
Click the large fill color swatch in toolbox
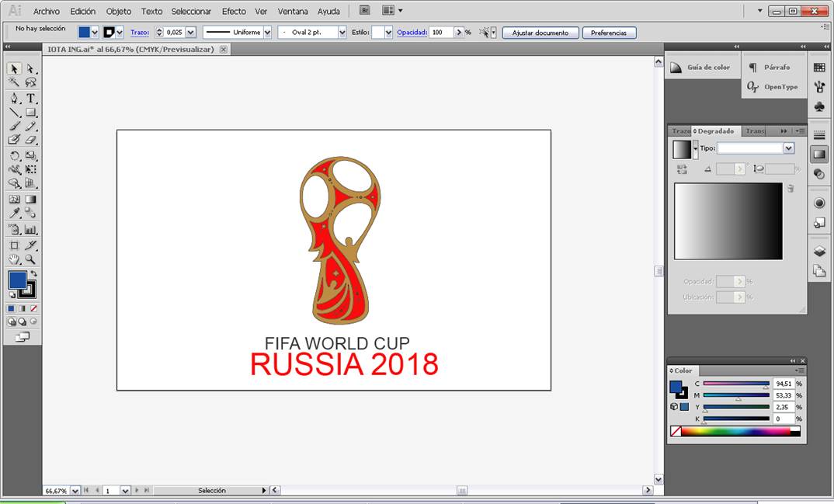pyautogui.click(x=18, y=280)
